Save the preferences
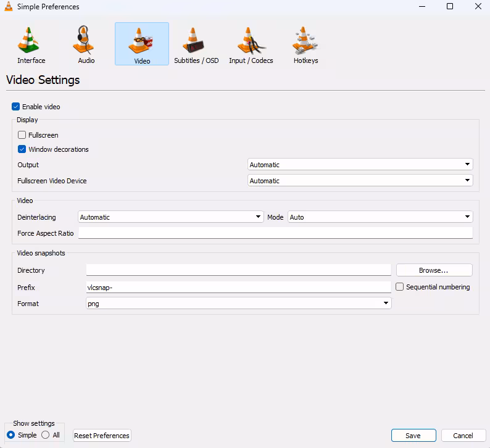 tap(413, 436)
